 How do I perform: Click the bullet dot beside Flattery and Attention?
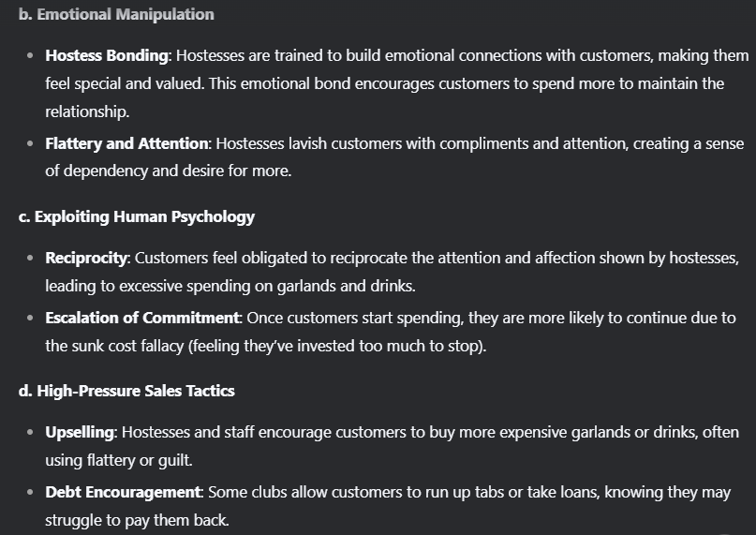click(30, 144)
